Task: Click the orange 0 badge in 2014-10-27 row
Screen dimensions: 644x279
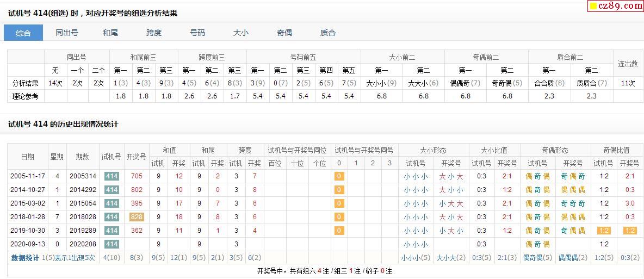Action: coord(339,190)
